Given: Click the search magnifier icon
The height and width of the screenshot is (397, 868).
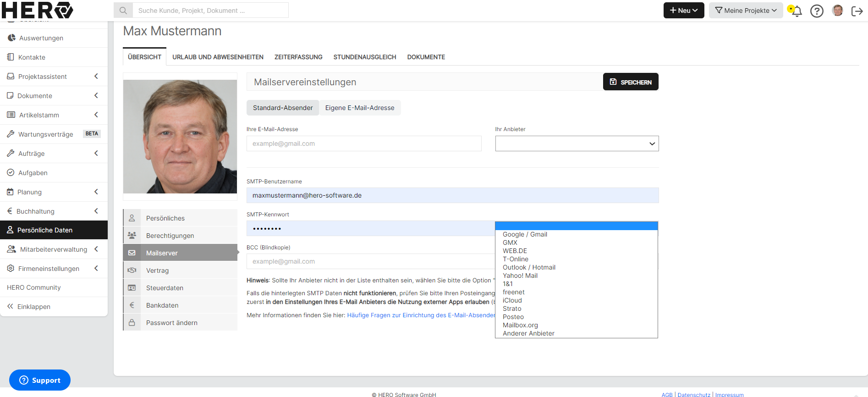Looking at the screenshot, I should pyautogui.click(x=123, y=10).
